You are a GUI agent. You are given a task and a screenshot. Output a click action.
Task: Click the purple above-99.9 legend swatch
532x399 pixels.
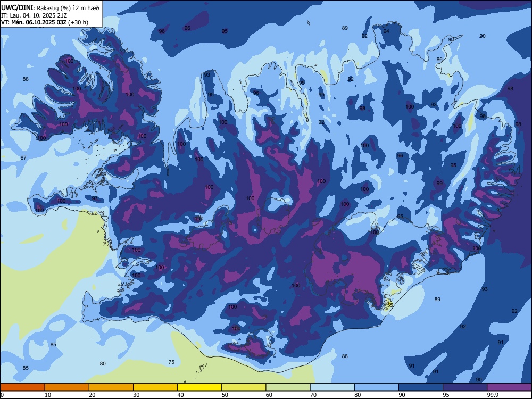tap(509, 387)
